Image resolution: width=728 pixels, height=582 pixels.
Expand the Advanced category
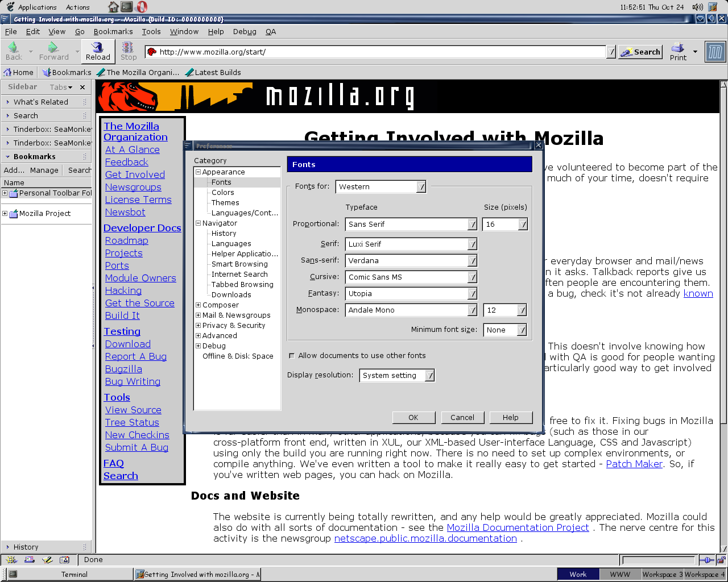pyautogui.click(x=198, y=335)
